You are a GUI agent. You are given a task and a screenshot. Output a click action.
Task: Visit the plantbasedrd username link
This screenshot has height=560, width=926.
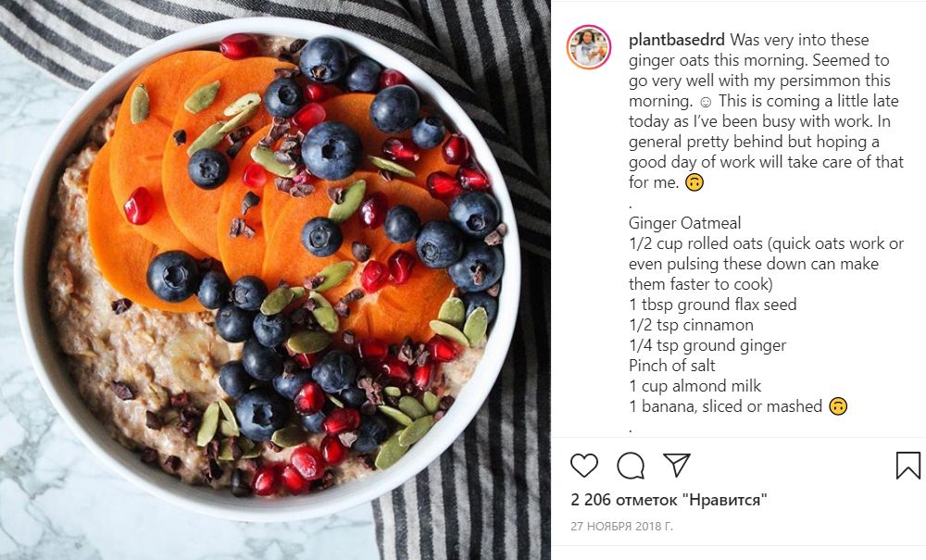[677, 40]
